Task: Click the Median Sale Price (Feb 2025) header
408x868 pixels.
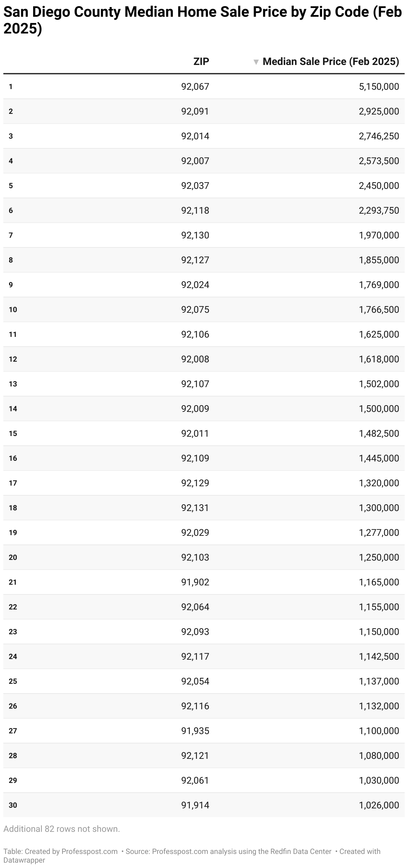Action: pyautogui.click(x=330, y=62)
